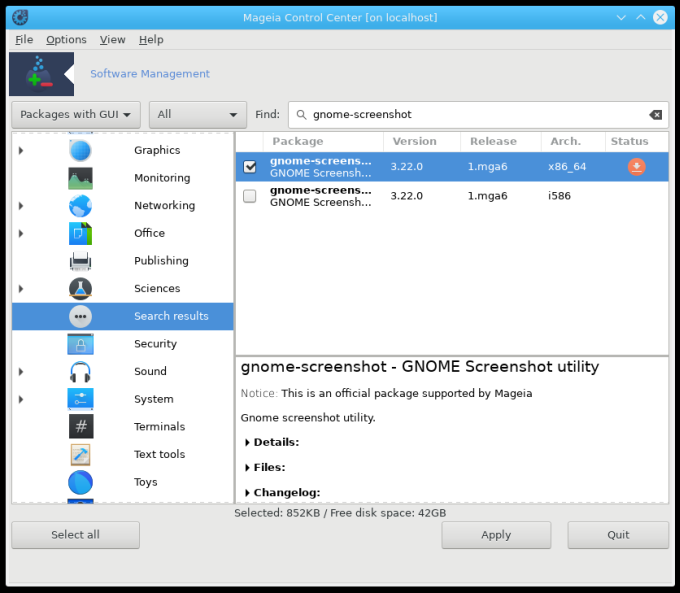The width and height of the screenshot is (680, 593).
Task: Roll up the window with title bar down arrow
Action: (621, 18)
